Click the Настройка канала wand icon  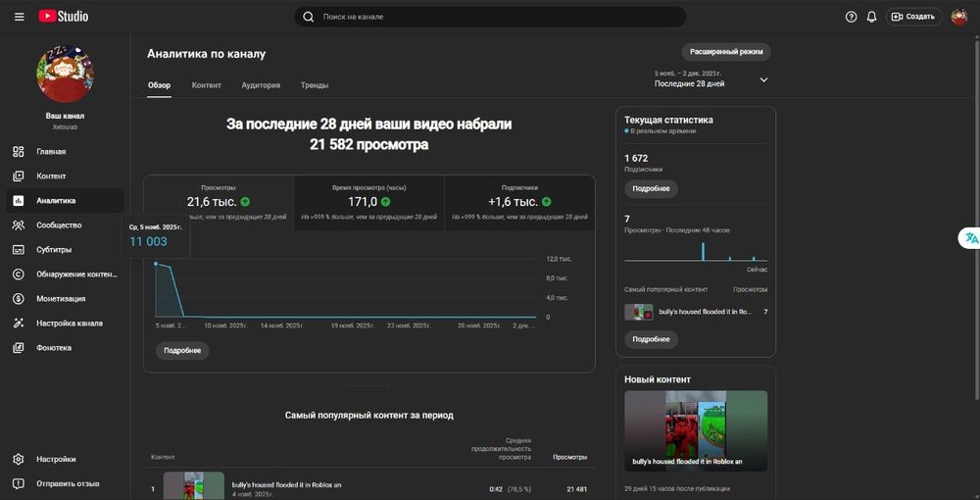(18, 324)
